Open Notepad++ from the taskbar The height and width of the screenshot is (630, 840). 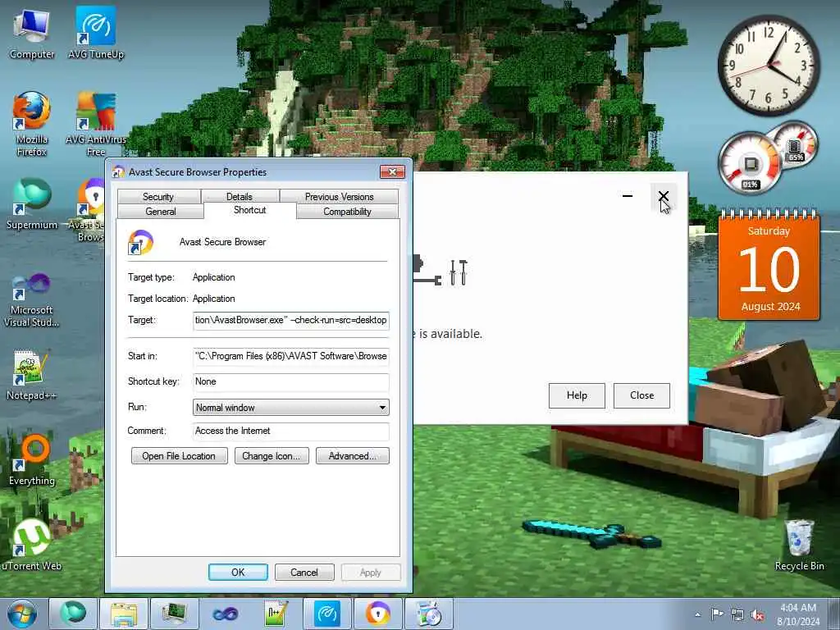click(x=276, y=614)
